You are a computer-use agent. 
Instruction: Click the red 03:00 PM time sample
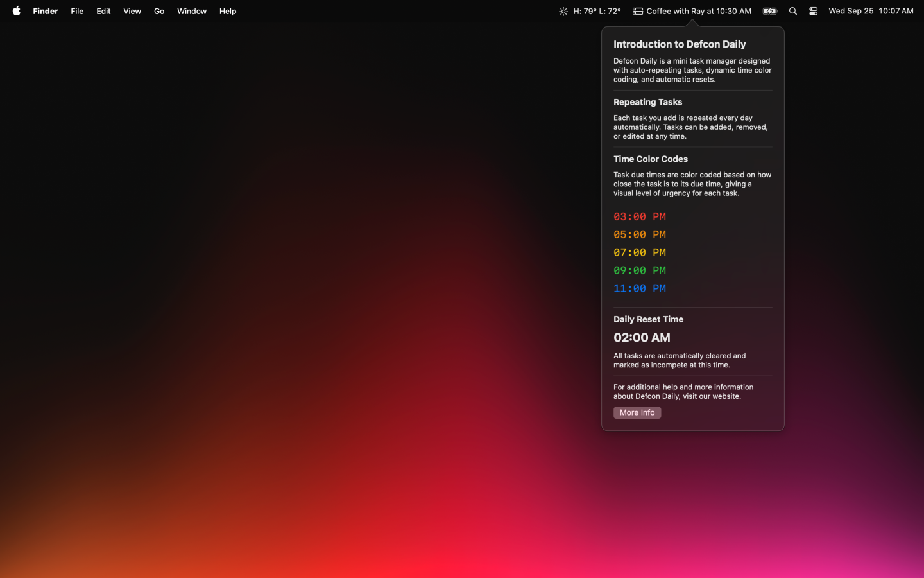click(640, 216)
